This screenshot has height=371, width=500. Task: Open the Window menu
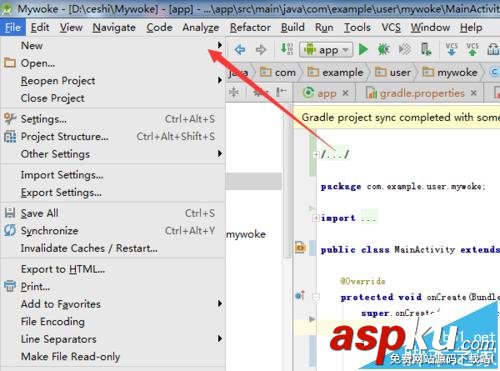[x=430, y=27]
